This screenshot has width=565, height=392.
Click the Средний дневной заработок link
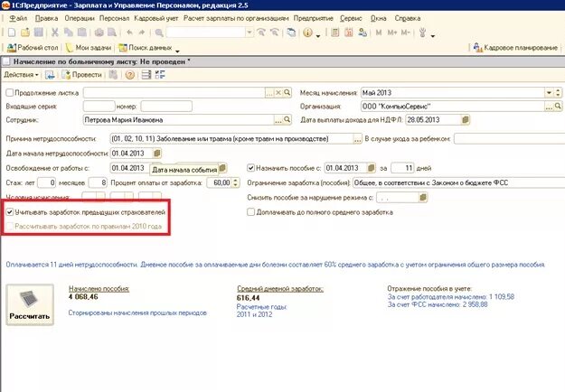pyautogui.click(x=280, y=289)
